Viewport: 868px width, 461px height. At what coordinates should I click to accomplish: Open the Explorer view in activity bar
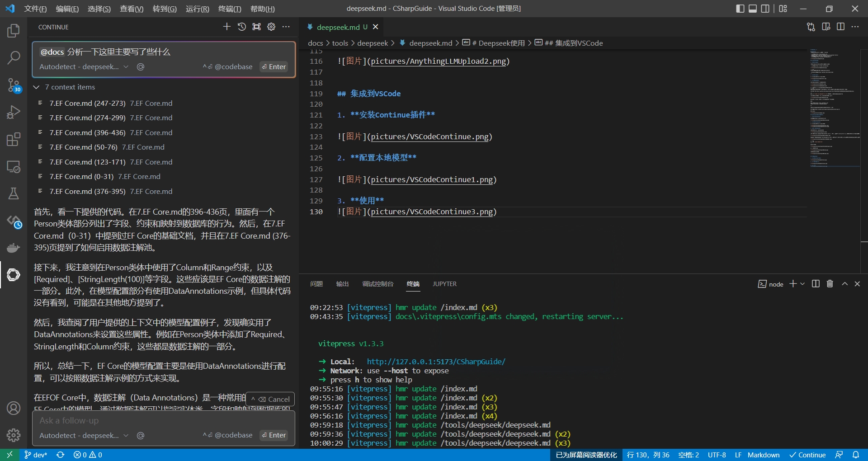point(14,31)
